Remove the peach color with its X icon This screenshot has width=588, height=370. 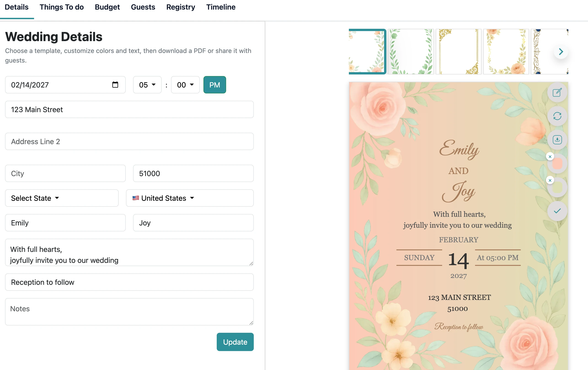coord(550,156)
